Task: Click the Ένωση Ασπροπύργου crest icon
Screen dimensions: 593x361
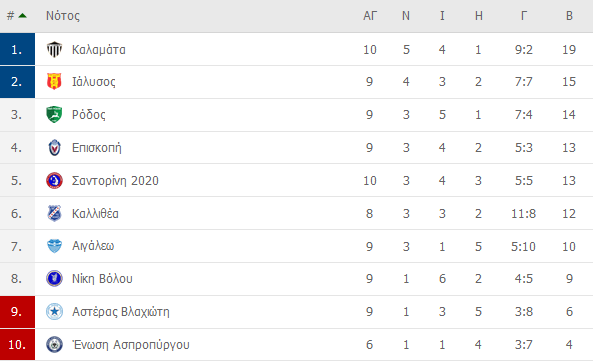Action: click(x=54, y=344)
